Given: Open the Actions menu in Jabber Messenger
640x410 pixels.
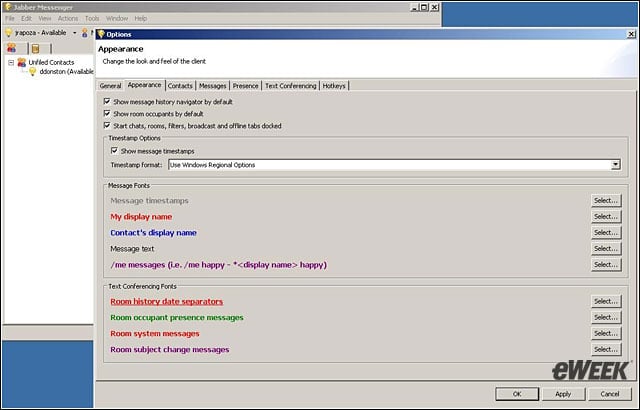Looking at the screenshot, I should pos(68,18).
